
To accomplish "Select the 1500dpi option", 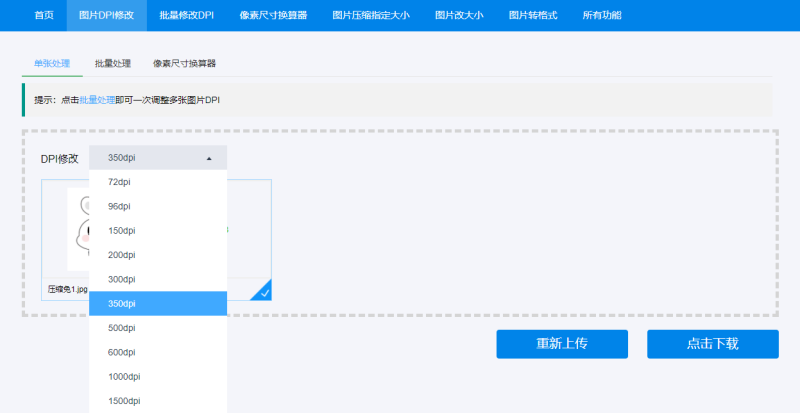I will coord(158,401).
